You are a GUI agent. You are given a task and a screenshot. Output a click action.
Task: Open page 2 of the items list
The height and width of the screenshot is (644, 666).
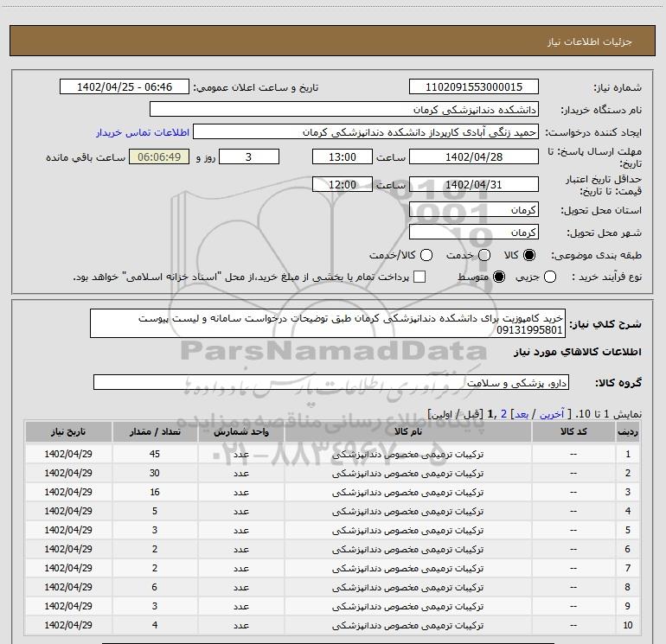(x=503, y=414)
